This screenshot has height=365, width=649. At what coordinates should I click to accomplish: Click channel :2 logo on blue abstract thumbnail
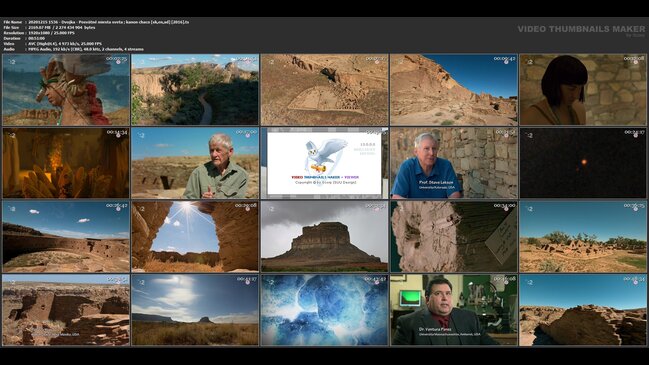271,283
